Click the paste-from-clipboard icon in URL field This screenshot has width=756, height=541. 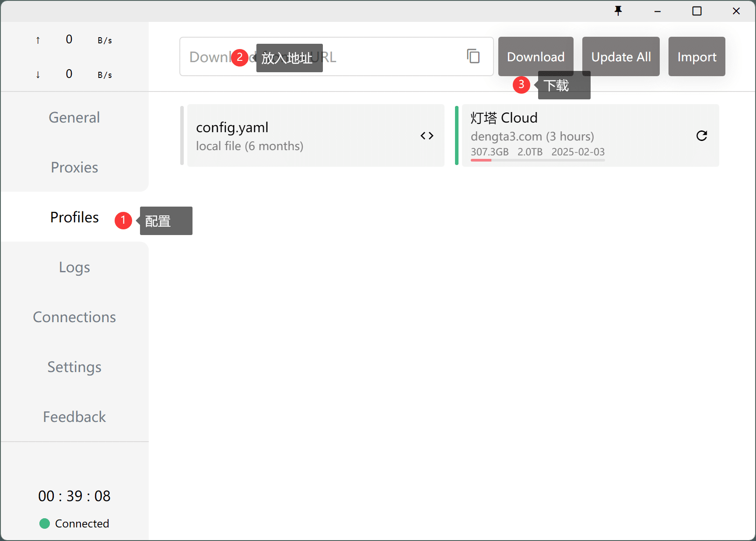click(x=473, y=56)
